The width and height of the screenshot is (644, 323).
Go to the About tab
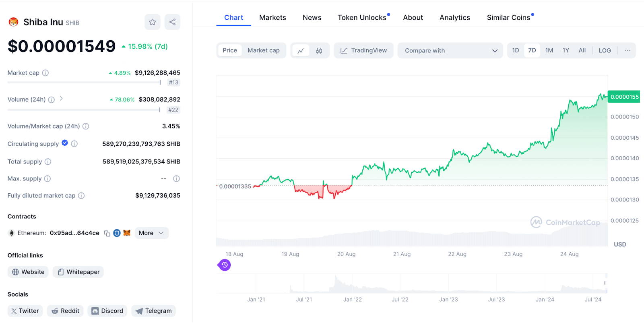pyautogui.click(x=413, y=18)
